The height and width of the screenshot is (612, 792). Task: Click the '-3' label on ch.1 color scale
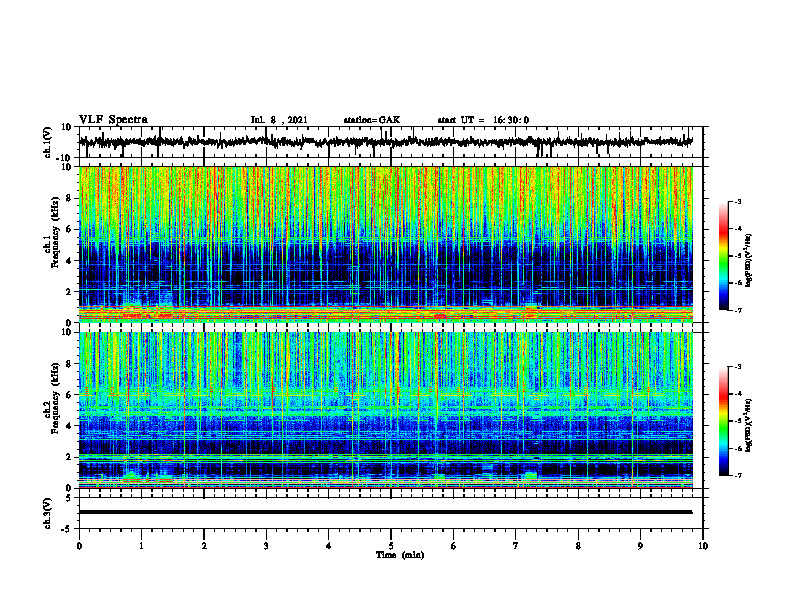click(737, 201)
